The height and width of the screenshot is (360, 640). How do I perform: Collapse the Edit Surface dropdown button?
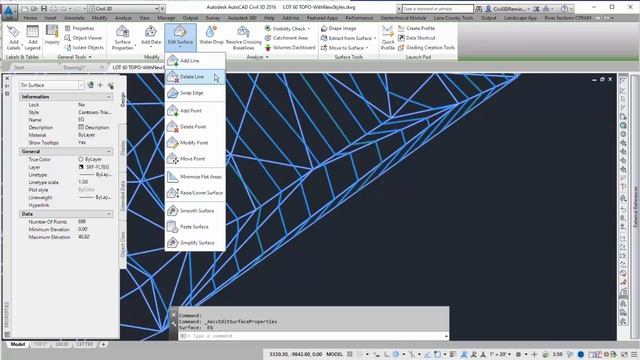coord(180,37)
